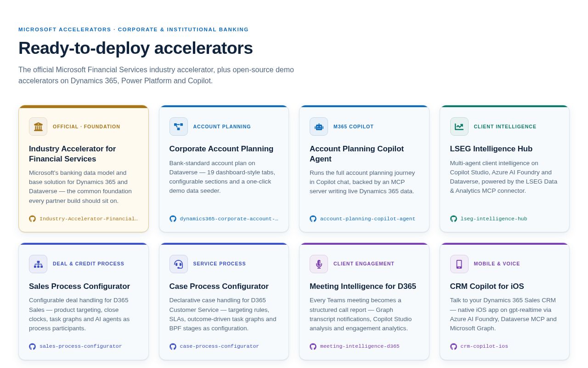Viewport: 588px width, 368px height.
Task: Click the GitHub icon beside account-planning-copilot-agent
Action: [313, 219]
